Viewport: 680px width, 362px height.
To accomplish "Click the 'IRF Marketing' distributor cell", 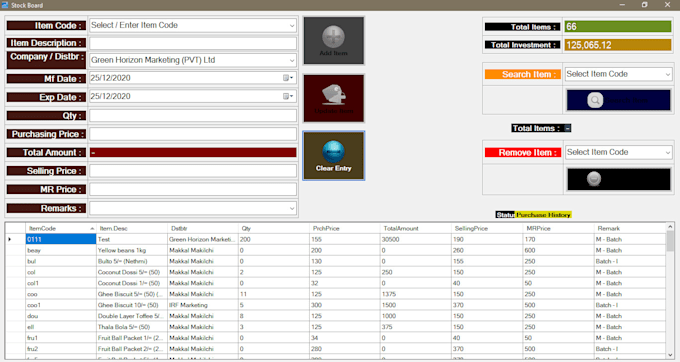I will [203, 305].
